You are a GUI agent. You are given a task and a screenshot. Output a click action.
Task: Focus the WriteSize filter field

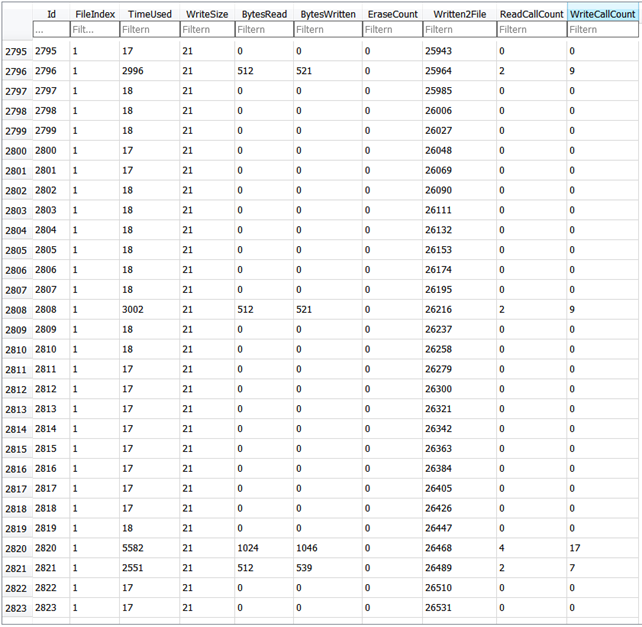[x=207, y=29]
